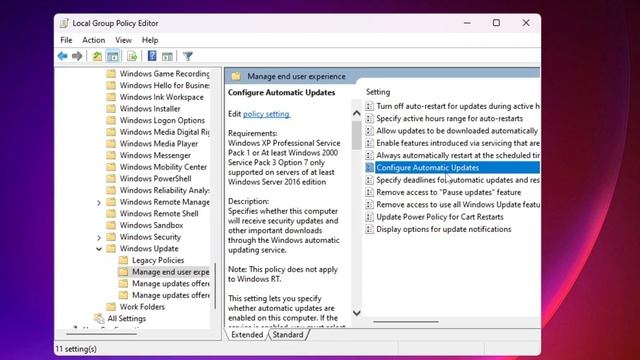Click policy icon beside Specify deadlines
The height and width of the screenshot is (360, 640).
(369, 180)
